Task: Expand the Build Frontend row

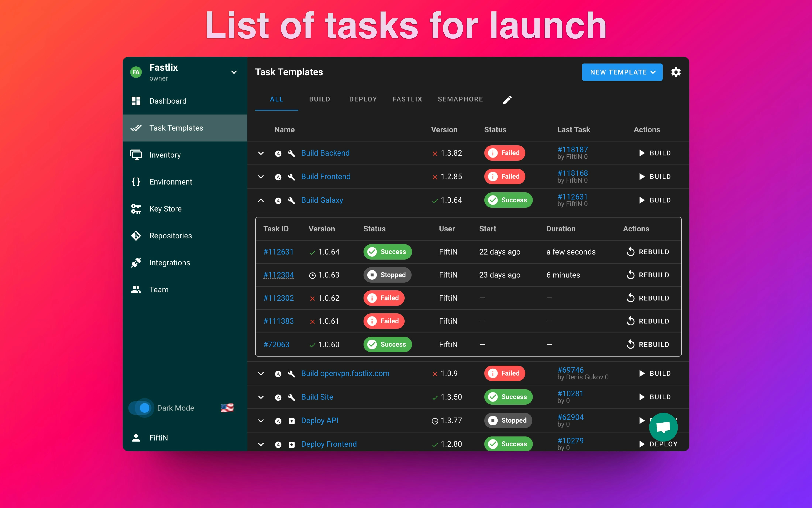Action: coord(261,177)
